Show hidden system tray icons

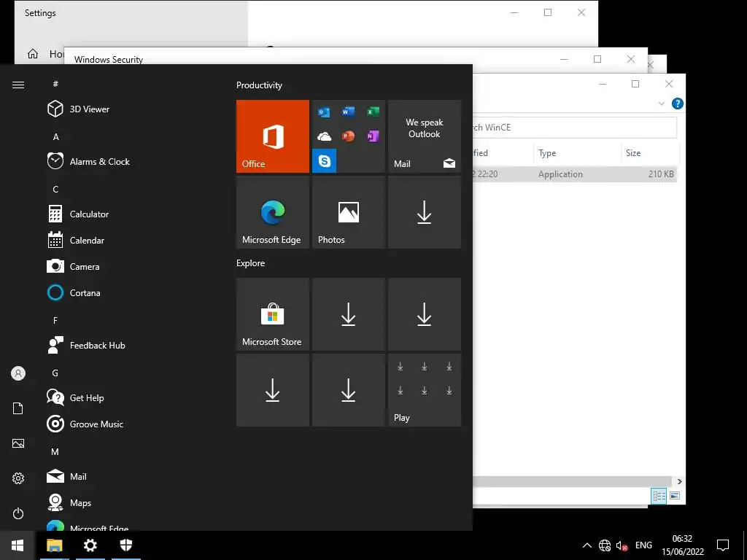(x=587, y=545)
